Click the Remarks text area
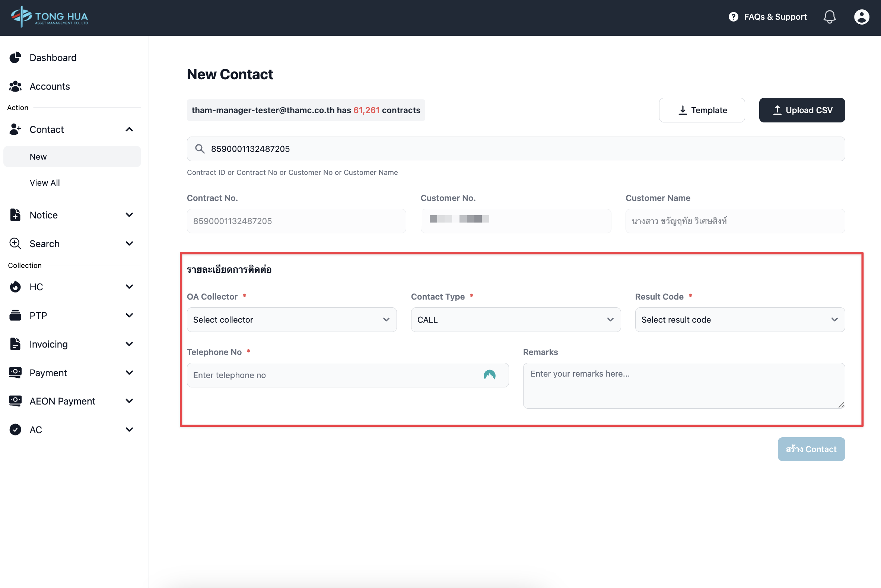Image resolution: width=881 pixels, height=588 pixels. pos(684,386)
